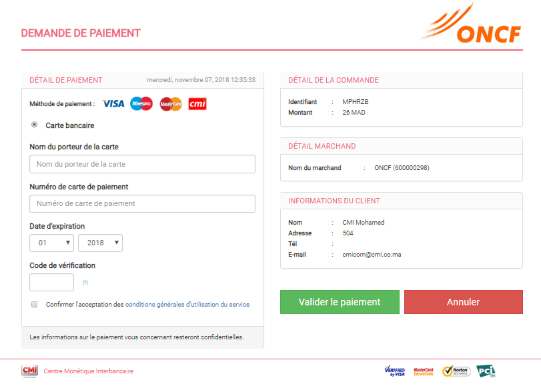Screen dimensions: 541x392
Task: Open the expiration year dropdown
Action: pyautogui.click(x=100, y=243)
